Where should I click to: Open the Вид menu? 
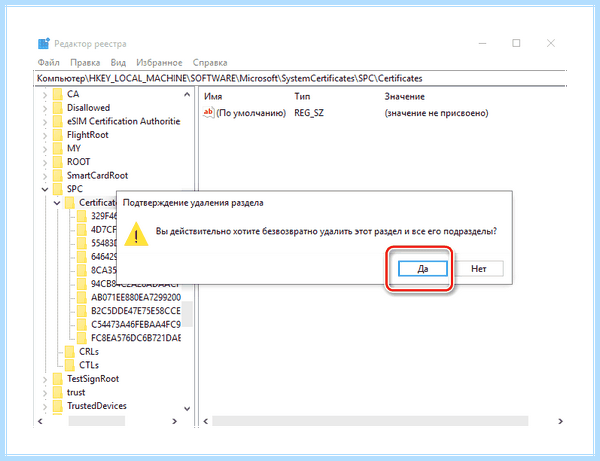tap(118, 63)
